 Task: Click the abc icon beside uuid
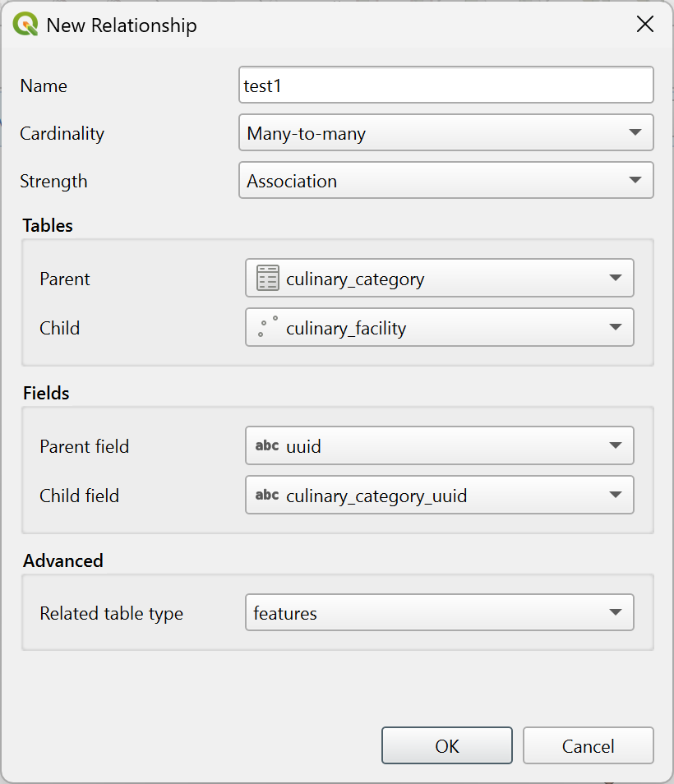coord(267,446)
